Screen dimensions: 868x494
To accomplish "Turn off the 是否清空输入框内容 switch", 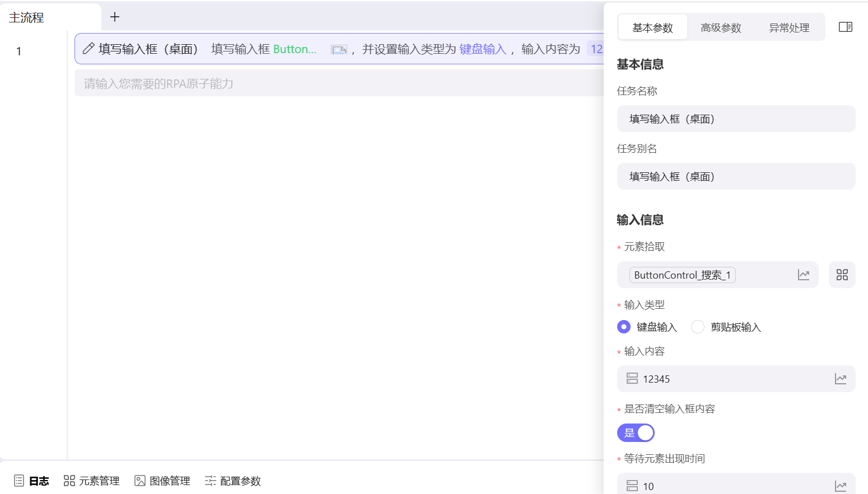I will (x=636, y=432).
